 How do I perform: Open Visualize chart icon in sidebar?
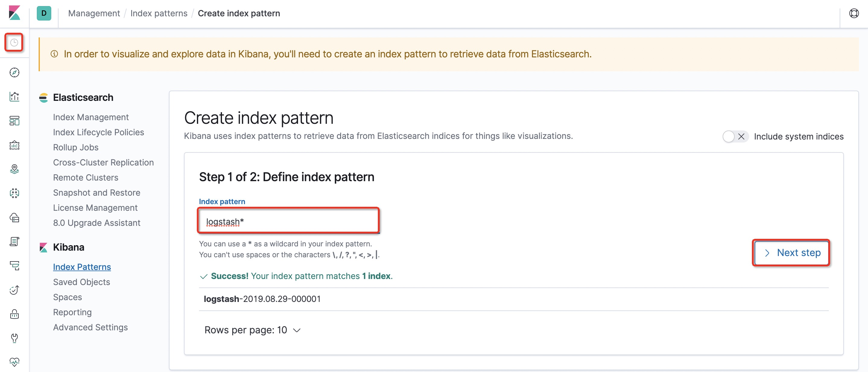coord(14,97)
